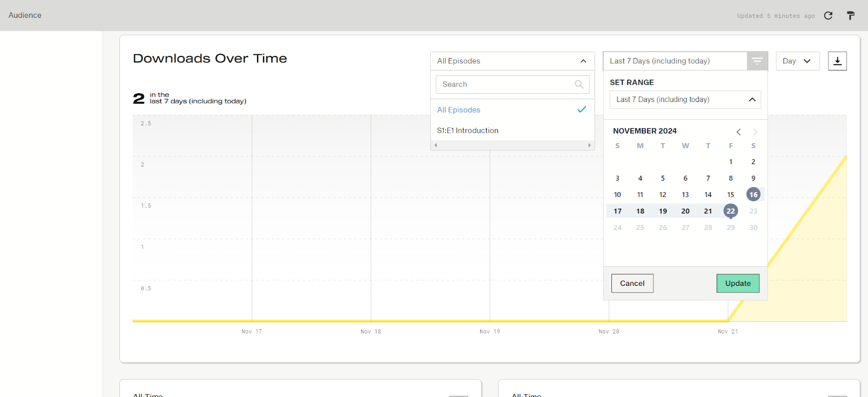Pick November 5 on the calendar
Screen dimensions: 868x397
point(663,178)
